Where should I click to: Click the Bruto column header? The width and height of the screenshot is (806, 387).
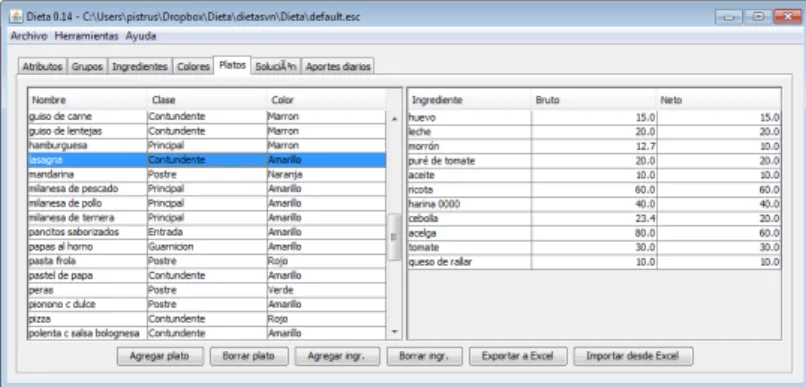coord(594,100)
